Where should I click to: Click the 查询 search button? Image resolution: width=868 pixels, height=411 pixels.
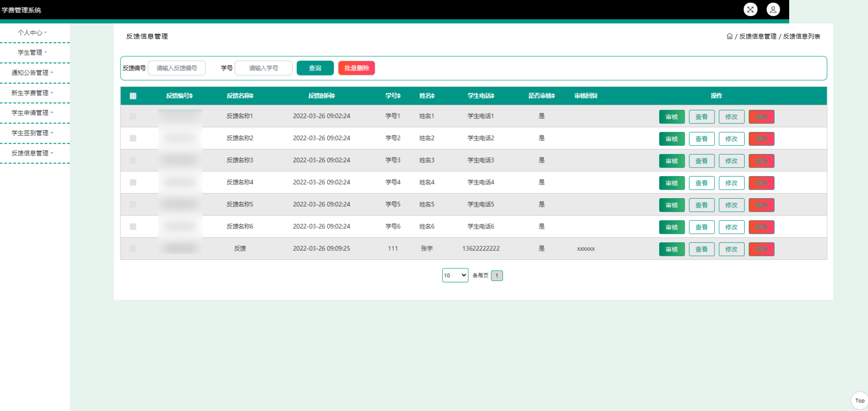coord(315,68)
